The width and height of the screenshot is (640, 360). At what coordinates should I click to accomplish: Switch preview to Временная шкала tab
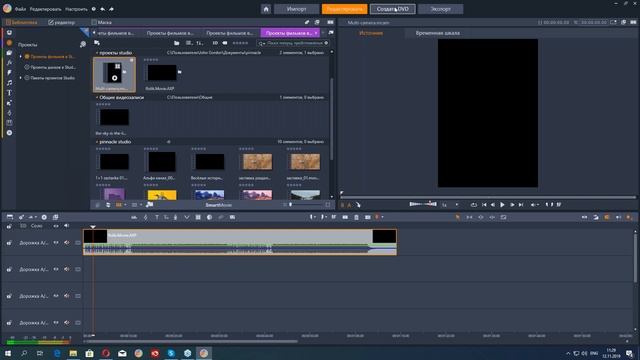coord(438,33)
